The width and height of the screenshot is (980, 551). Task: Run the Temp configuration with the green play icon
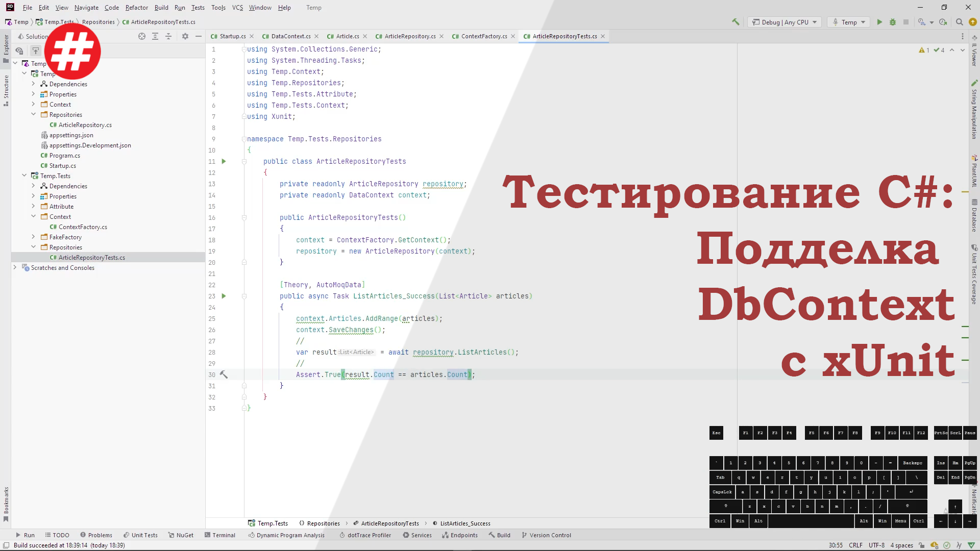coord(879,22)
